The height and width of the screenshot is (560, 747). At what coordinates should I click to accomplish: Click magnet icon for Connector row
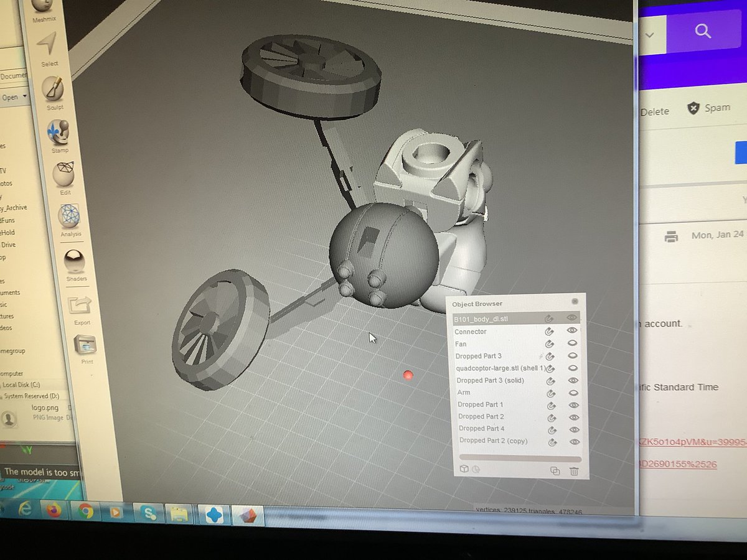pos(549,331)
